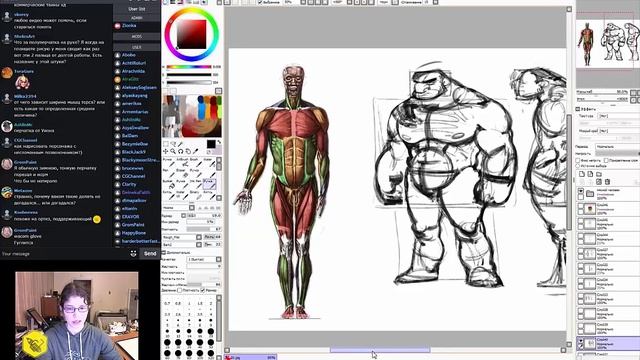Adjust the rainbow hue slider

point(189,67)
